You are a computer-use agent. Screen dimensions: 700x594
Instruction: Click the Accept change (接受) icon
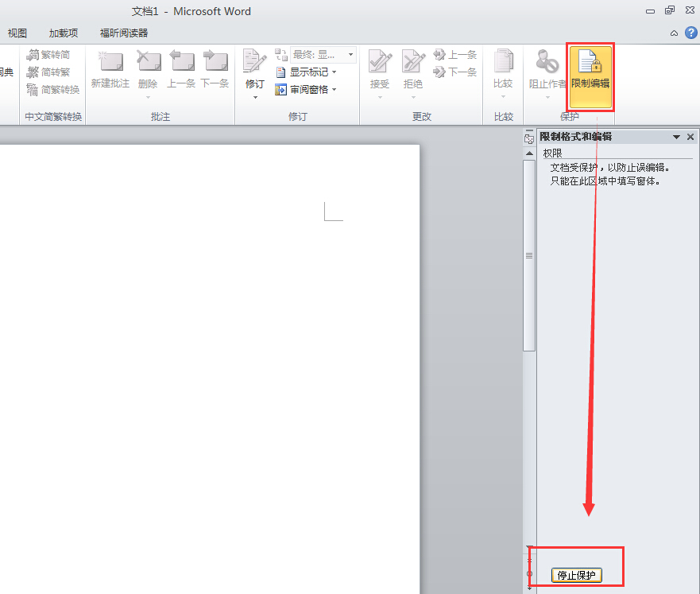(380, 61)
